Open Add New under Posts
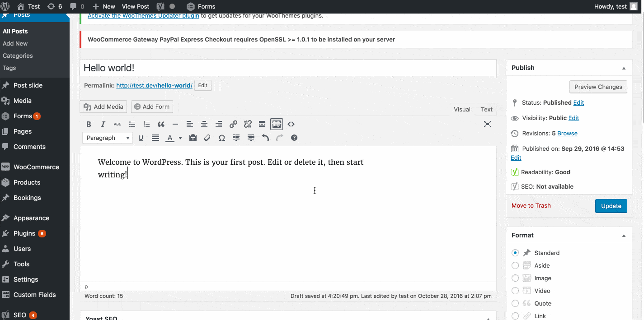Image resolution: width=644 pixels, height=320 pixels. click(15, 43)
